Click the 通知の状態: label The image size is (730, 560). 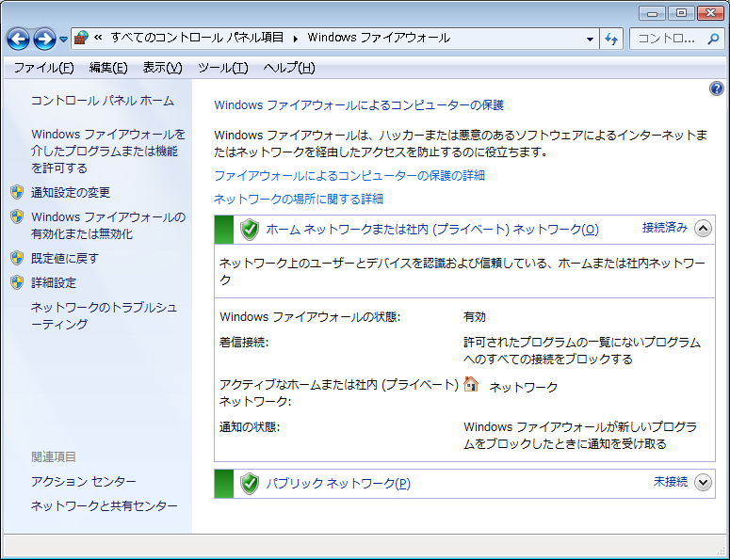tap(250, 427)
